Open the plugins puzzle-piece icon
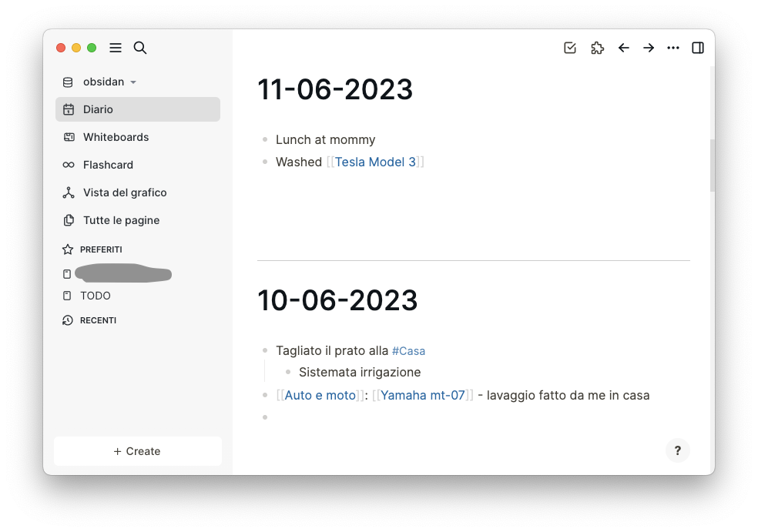 (x=598, y=48)
